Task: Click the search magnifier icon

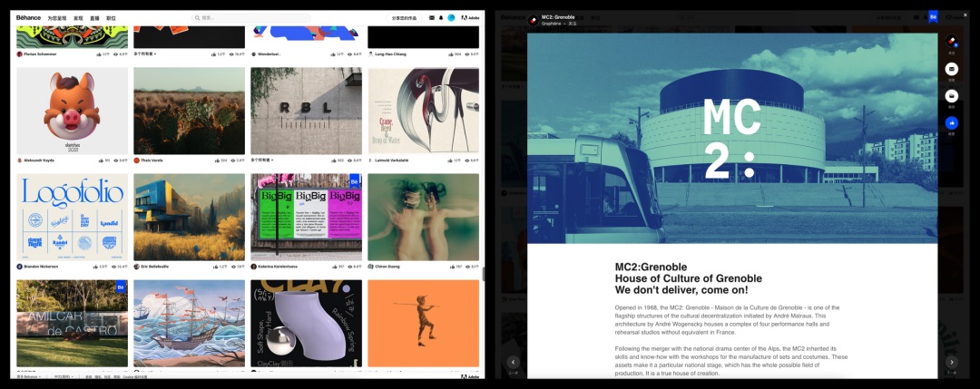Action: click(198, 18)
